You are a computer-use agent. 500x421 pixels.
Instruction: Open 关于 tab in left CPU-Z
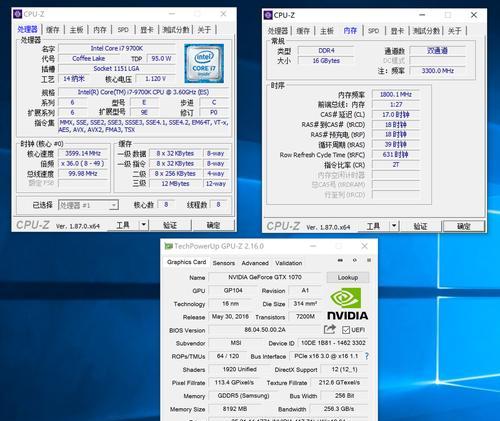(x=204, y=30)
